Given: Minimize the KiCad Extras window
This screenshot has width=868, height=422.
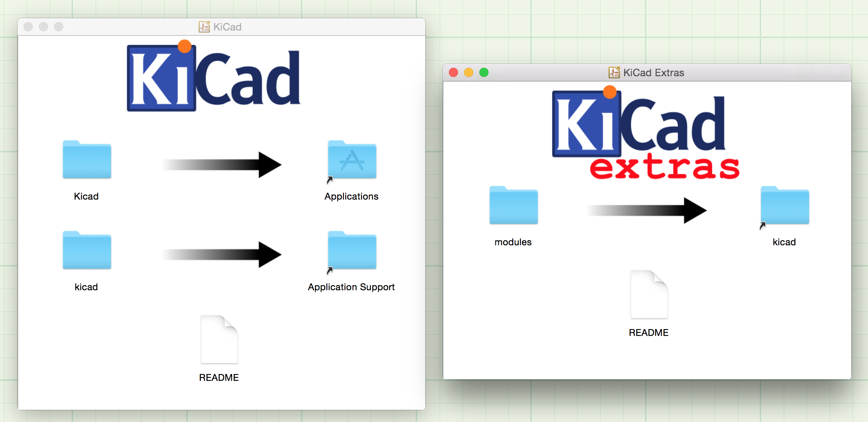Looking at the screenshot, I should [x=469, y=72].
